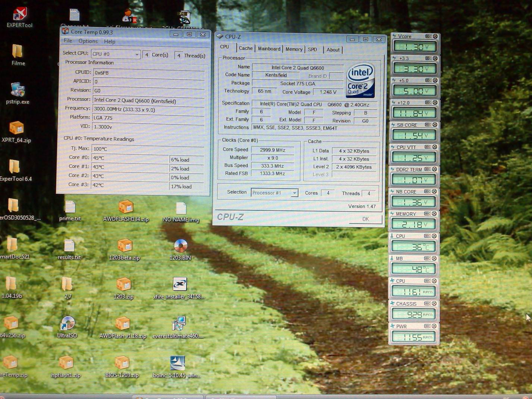Image resolution: width=532 pixels, height=399 pixels.
Task: Close the Vcore monitor gadget
Action: coord(435,36)
